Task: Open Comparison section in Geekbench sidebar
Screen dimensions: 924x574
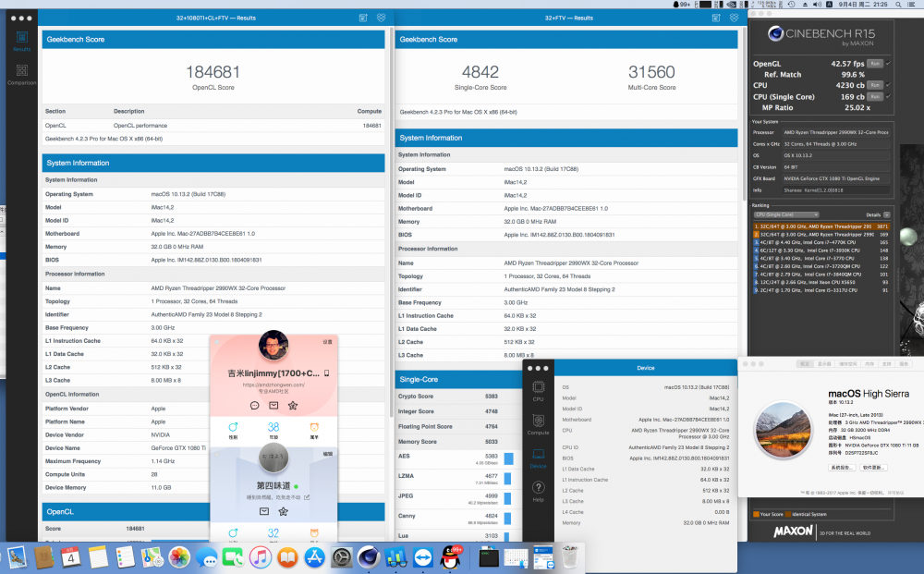Action: tap(22, 74)
